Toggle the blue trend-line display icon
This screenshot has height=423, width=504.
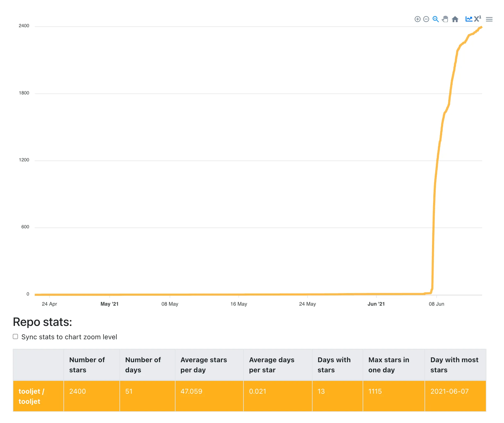pos(469,19)
